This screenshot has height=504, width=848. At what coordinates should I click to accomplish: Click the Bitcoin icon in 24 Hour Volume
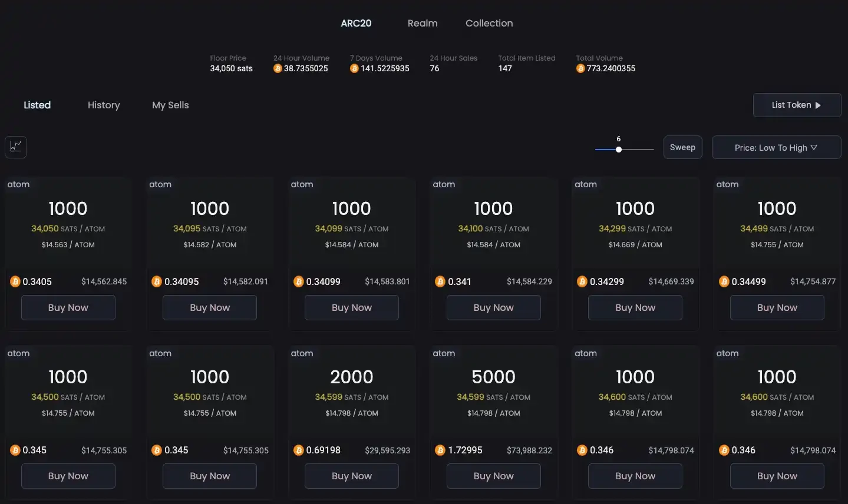278,69
